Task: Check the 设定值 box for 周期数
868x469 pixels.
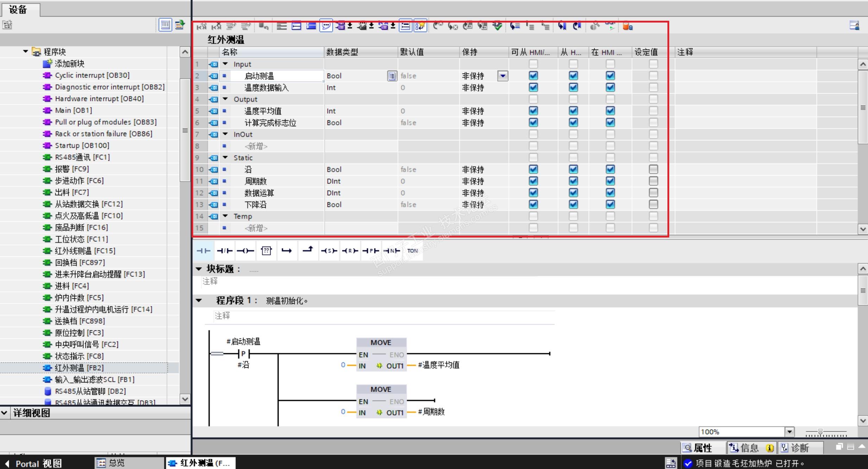Action: [x=653, y=181]
